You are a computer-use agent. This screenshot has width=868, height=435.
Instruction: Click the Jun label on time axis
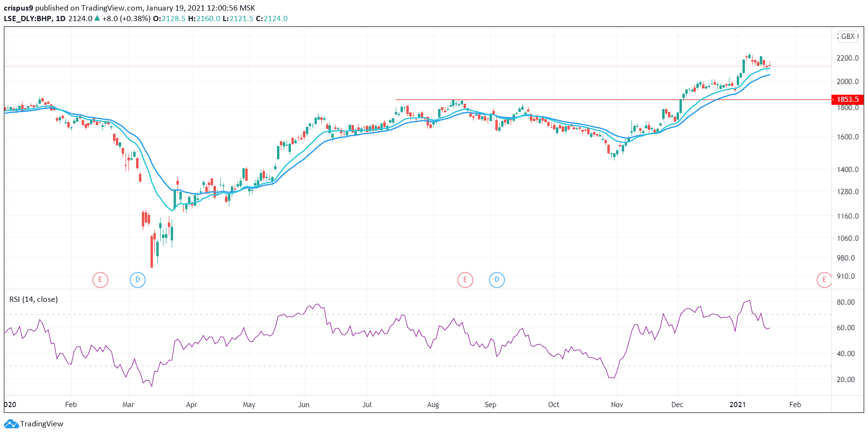click(x=303, y=405)
